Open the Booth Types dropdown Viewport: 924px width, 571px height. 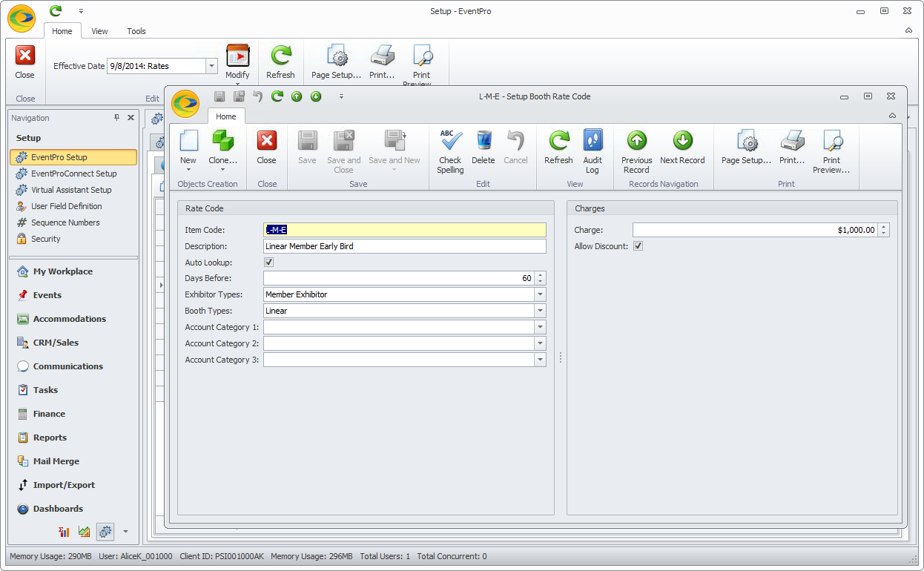540,311
